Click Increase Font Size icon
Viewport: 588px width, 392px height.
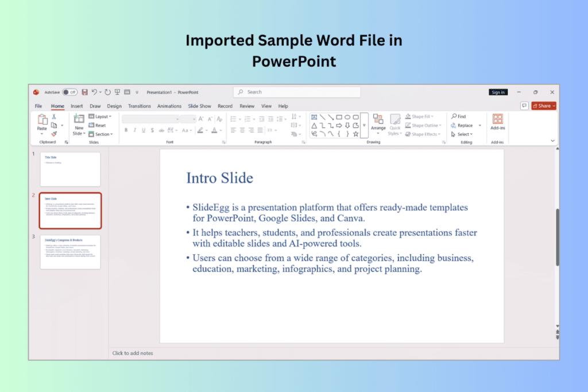(x=201, y=119)
